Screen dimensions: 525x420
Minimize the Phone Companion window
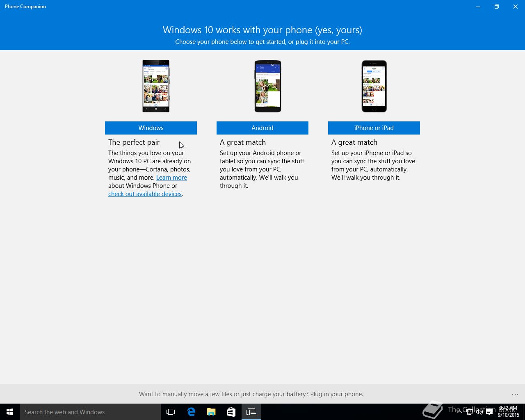click(x=478, y=7)
